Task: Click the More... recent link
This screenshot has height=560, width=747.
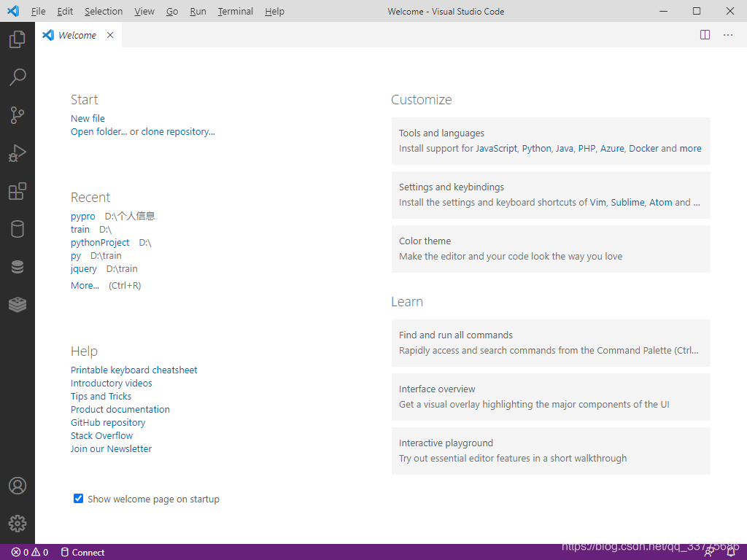Action: pyautogui.click(x=85, y=286)
